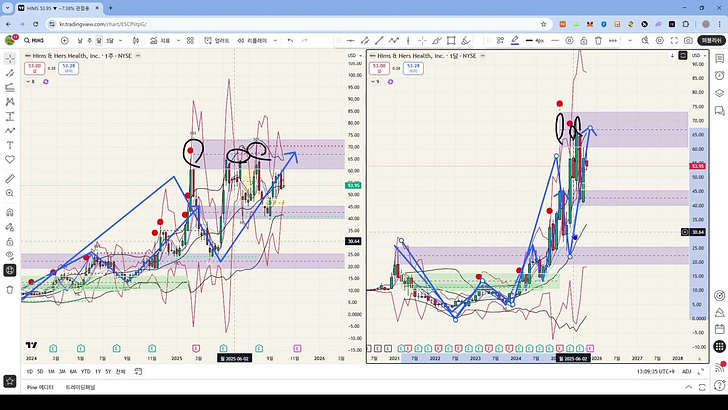728x410 pixels.
Task: Collapse the right chart indicator legend arrow
Action: coord(375,82)
